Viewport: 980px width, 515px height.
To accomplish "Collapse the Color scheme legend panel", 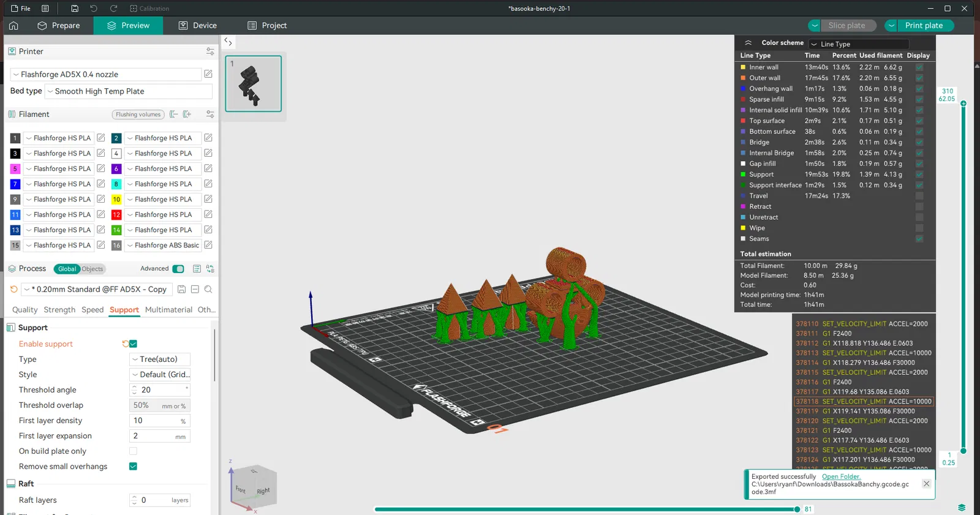I will pos(748,43).
